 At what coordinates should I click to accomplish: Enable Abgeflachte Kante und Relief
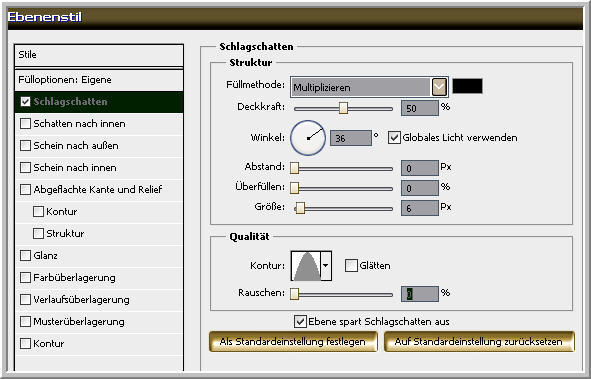coord(25,190)
